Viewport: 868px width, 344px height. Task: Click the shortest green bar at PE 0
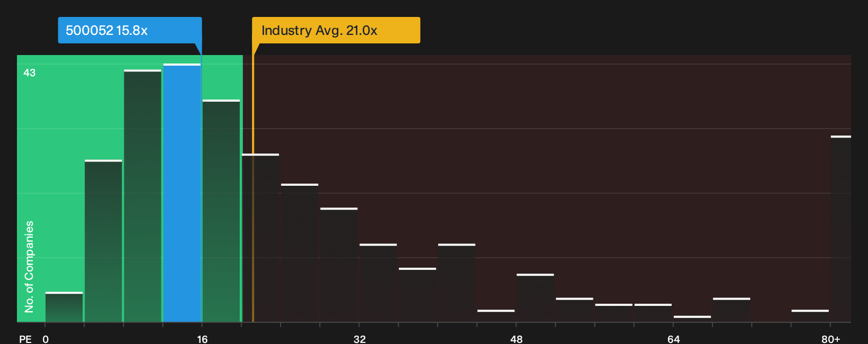[64, 307]
